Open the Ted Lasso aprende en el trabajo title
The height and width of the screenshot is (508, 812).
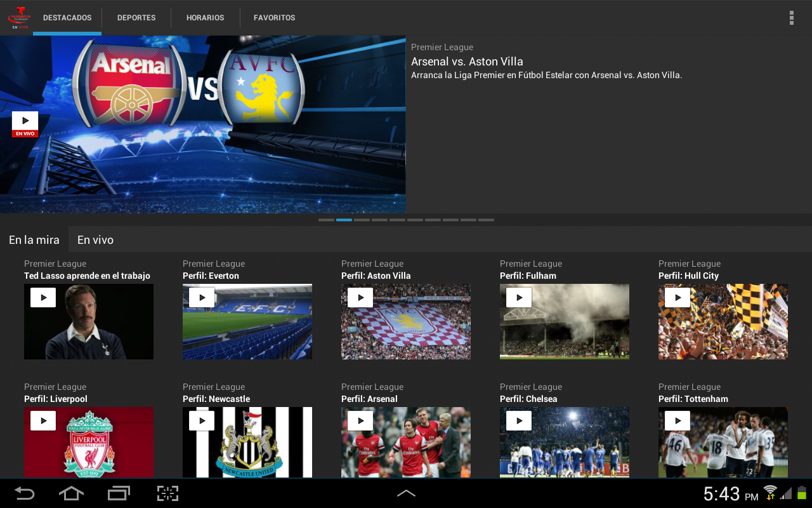[x=87, y=276]
